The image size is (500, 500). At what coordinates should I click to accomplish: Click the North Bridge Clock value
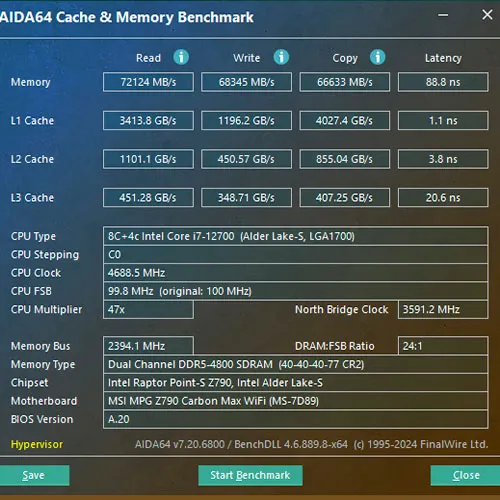443,309
